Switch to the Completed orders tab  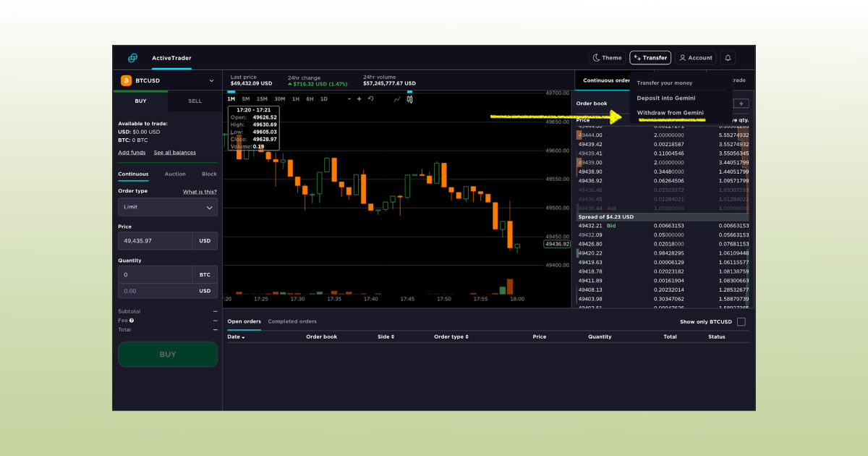[292, 321]
